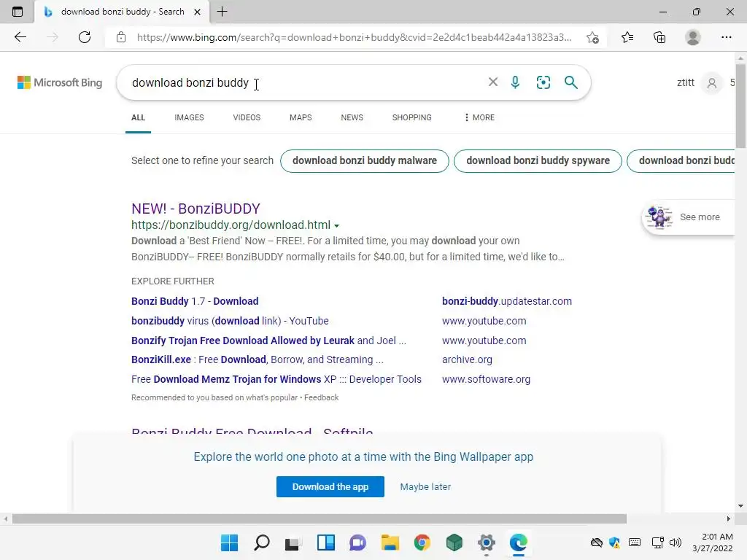Open 'Bonzify Trojan Free Download' link
The image size is (747, 560).
(268, 341)
